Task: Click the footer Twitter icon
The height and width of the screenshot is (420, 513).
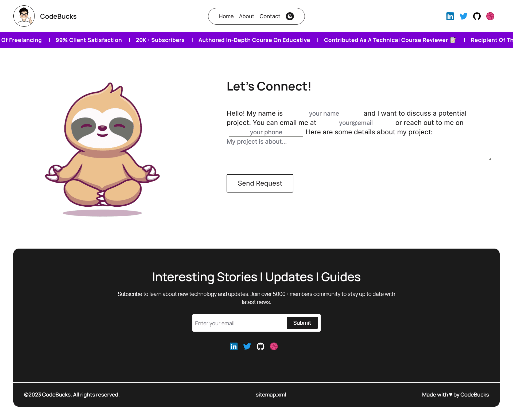Action: 247,346
